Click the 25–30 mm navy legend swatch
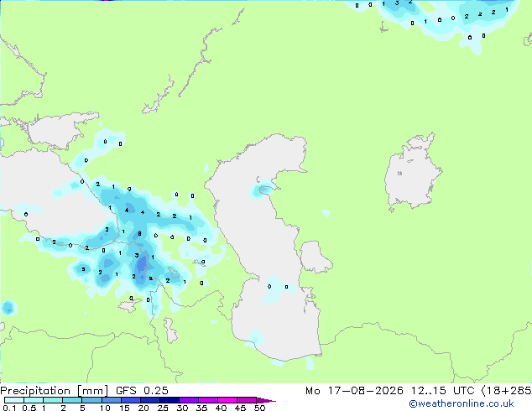Image resolution: width=532 pixels, height=411 pixels. (169, 400)
